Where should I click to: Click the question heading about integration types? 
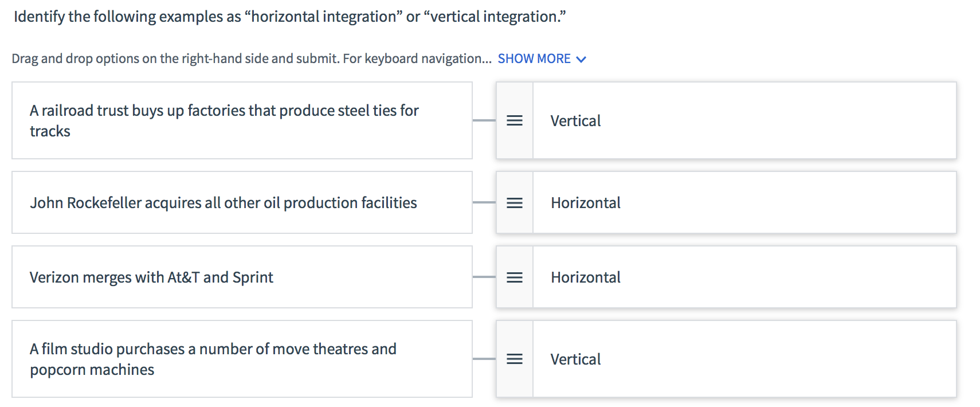[289, 17]
